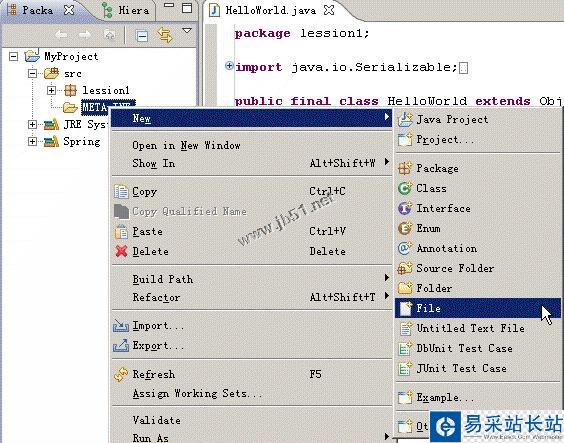This screenshot has height=443, width=564.
Task: Maximize the Package Explorer view
Action: [187, 8]
